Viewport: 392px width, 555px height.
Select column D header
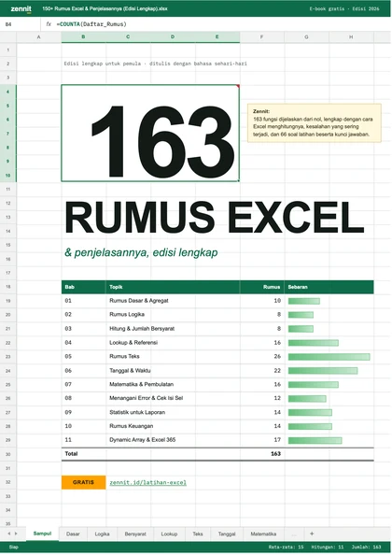click(173, 36)
